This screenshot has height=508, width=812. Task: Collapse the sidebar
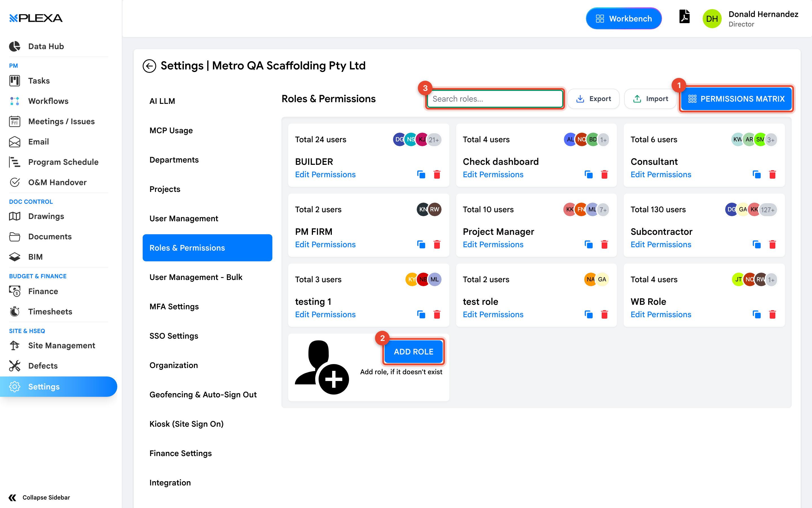39,497
